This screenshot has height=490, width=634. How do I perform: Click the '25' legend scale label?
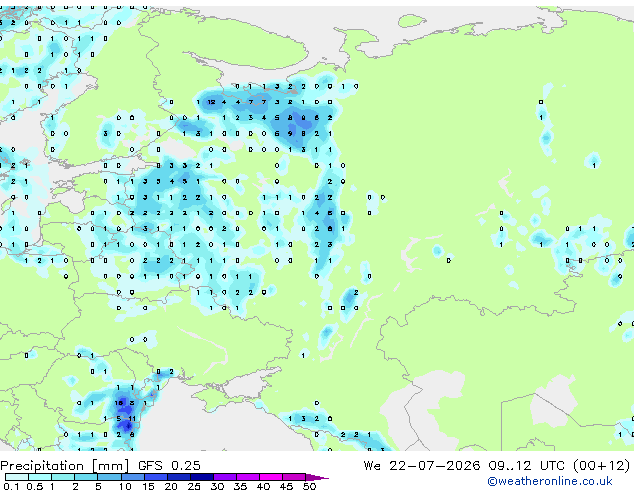pos(194,486)
